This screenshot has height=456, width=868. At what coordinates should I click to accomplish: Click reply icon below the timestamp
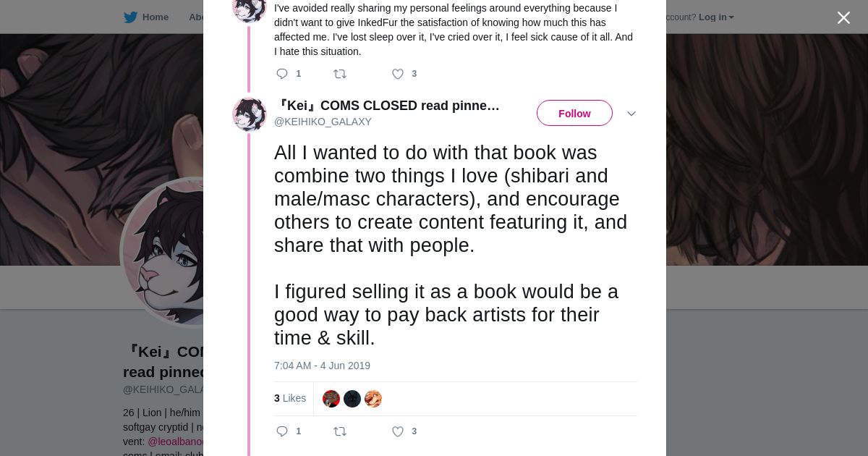point(282,431)
